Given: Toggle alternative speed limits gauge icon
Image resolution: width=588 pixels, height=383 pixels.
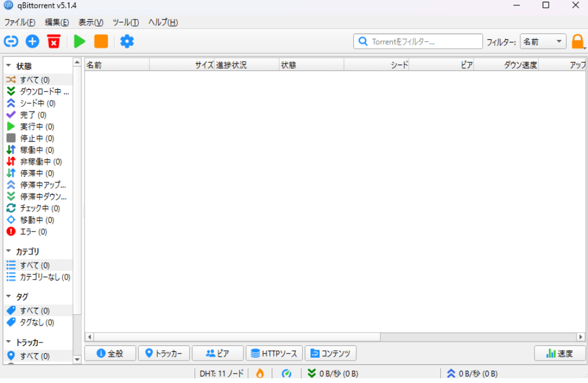Looking at the screenshot, I should 286,374.
